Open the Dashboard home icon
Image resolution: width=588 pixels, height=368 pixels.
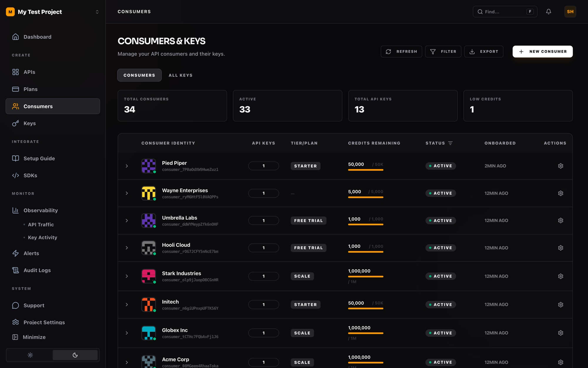click(x=16, y=37)
